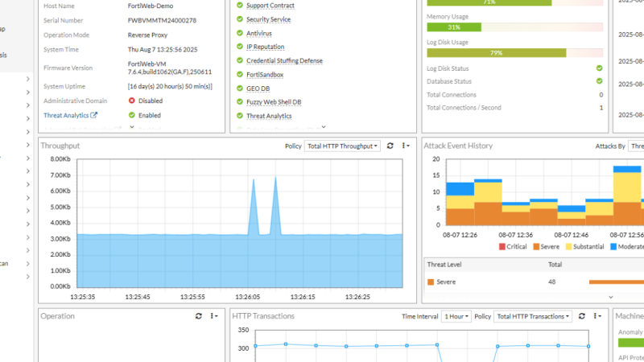Click the Threat Analytics enabled status icon
This screenshot has height=362, width=644.
tap(131, 115)
